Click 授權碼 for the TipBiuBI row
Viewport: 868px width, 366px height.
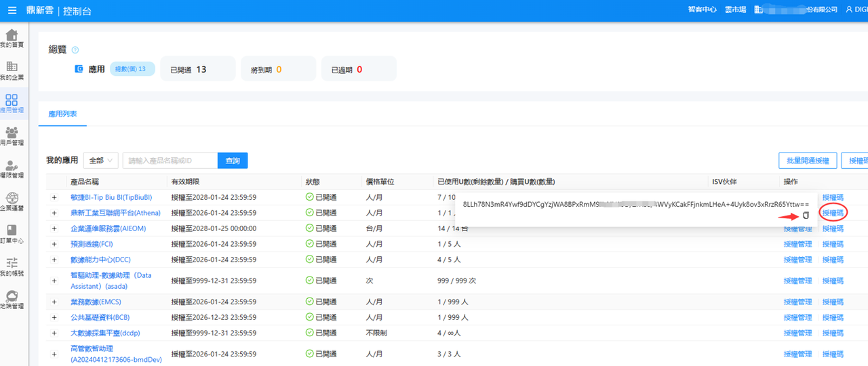point(833,197)
